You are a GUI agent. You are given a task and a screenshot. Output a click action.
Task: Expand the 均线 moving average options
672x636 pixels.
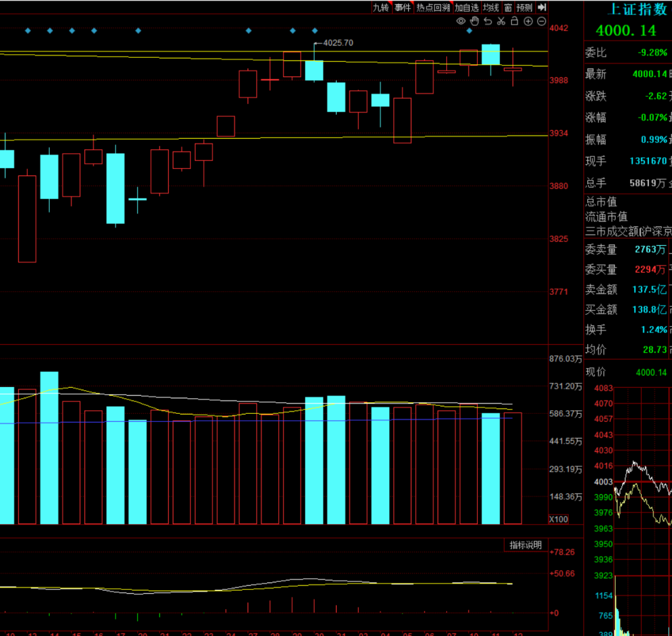491,7
